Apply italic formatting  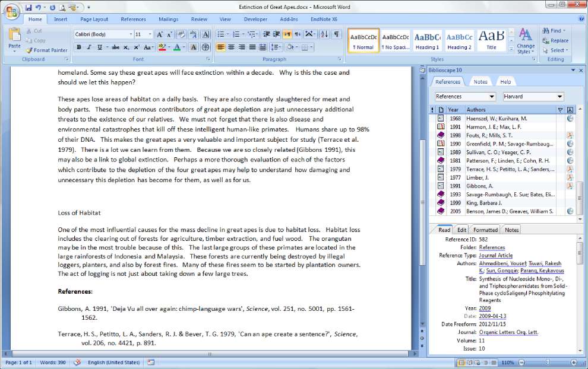[89, 47]
